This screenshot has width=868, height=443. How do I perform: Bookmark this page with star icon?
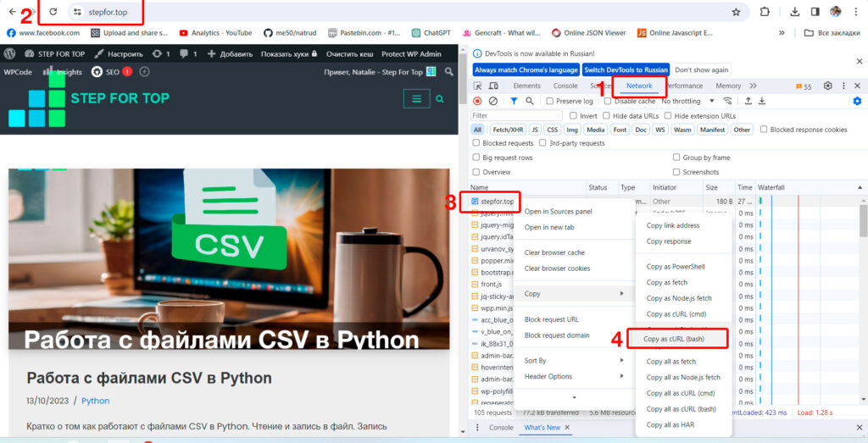(x=736, y=12)
